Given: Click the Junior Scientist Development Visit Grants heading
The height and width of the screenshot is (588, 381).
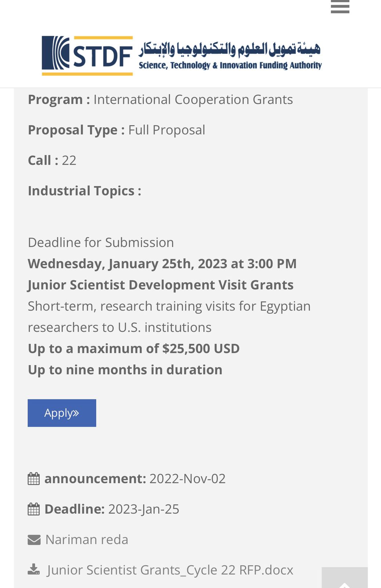Looking at the screenshot, I should coord(161,285).
